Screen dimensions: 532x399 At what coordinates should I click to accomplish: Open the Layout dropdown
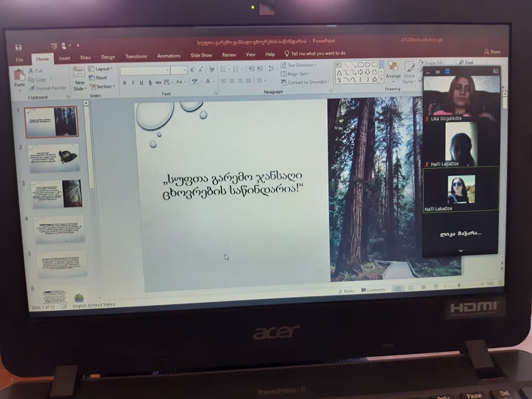pyautogui.click(x=101, y=69)
